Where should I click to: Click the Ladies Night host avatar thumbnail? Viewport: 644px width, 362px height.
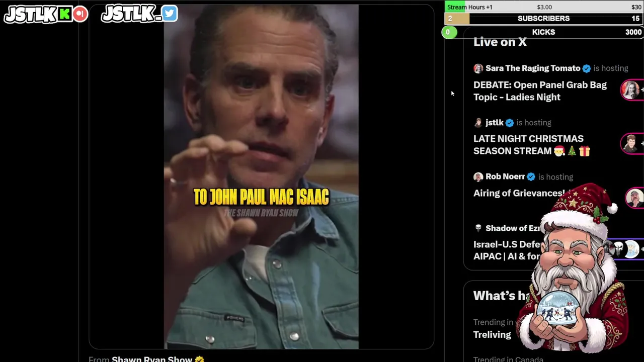[x=630, y=90]
